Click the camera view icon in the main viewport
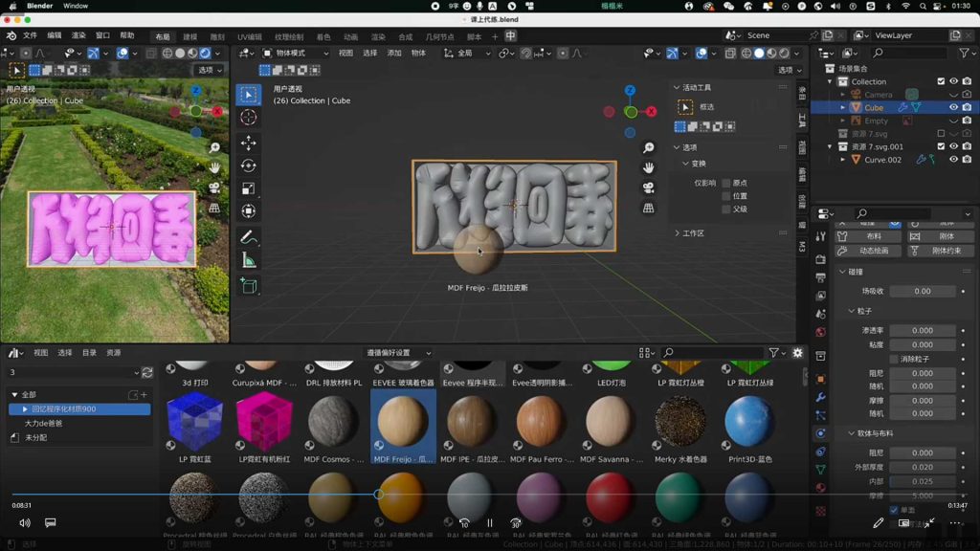 649,187
